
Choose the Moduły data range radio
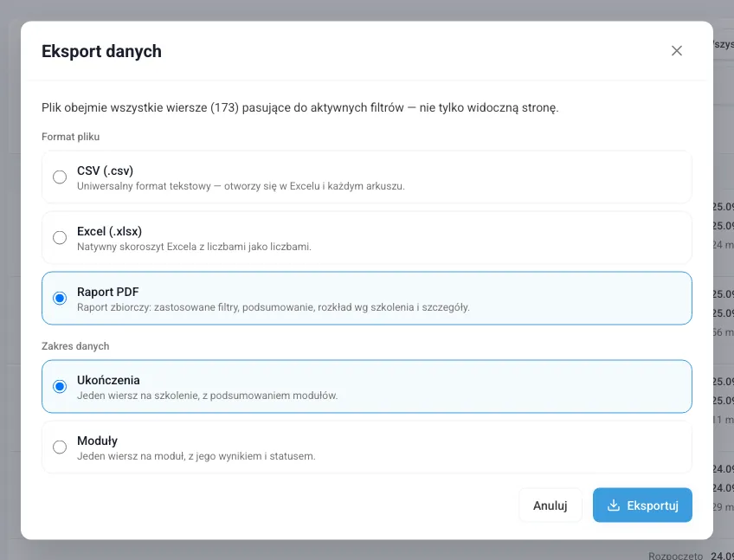coord(60,447)
